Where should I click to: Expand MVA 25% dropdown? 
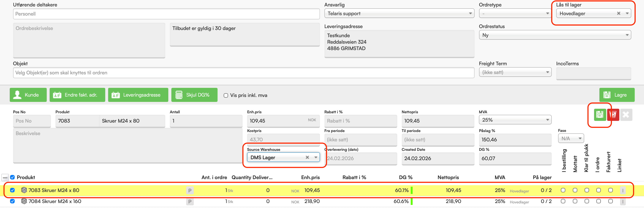coord(515,120)
